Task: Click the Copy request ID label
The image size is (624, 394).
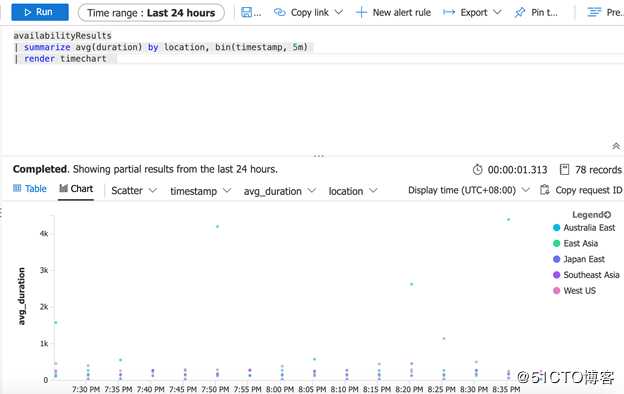Action: tap(589, 190)
